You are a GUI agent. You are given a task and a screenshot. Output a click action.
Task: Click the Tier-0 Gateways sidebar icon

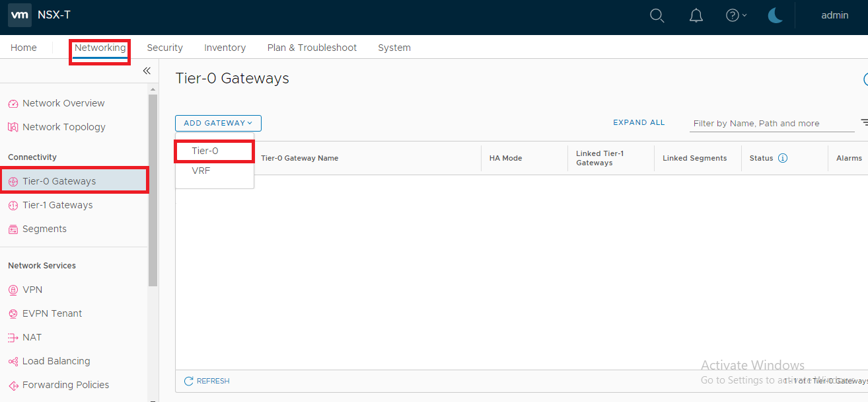(13, 182)
